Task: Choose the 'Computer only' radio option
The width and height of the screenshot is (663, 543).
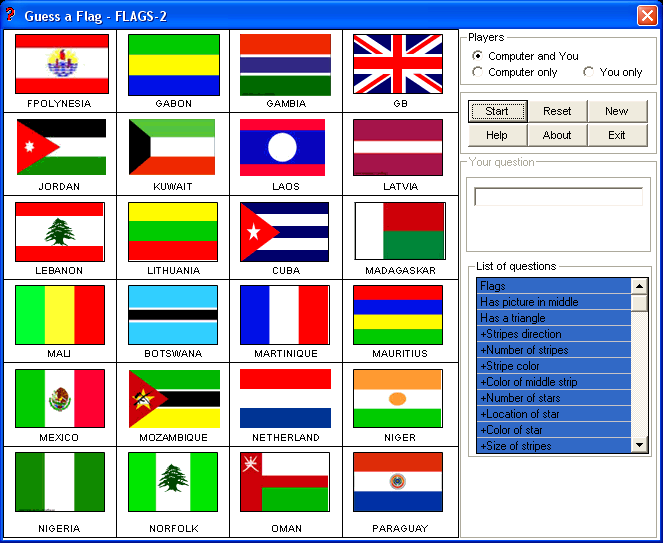Action: [x=478, y=72]
